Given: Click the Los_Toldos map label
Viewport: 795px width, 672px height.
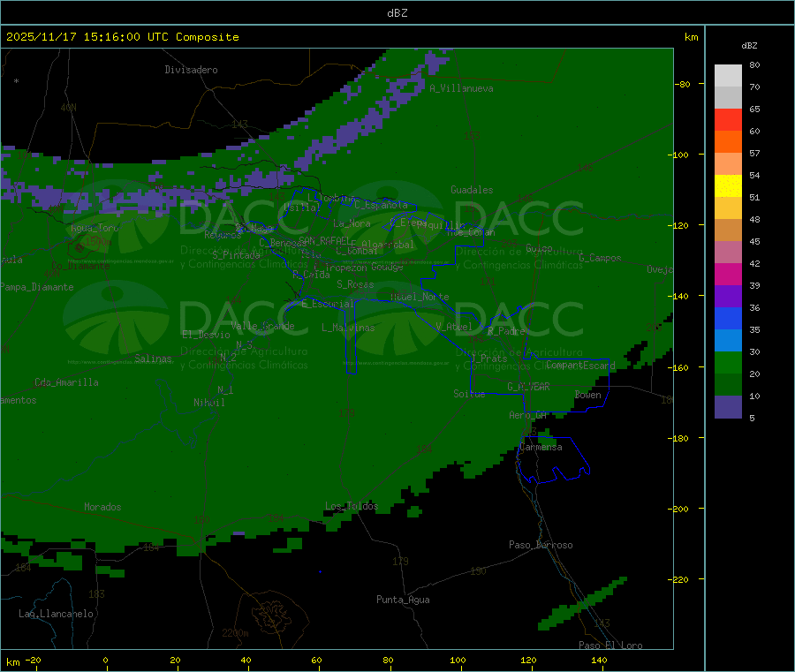Looking at the screenshot, I should 352,506.
